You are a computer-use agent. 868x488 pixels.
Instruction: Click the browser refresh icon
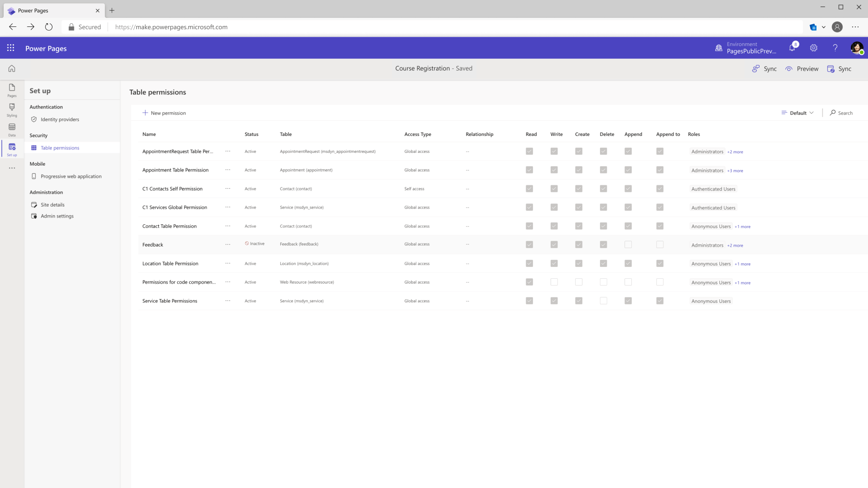point(49,27)
